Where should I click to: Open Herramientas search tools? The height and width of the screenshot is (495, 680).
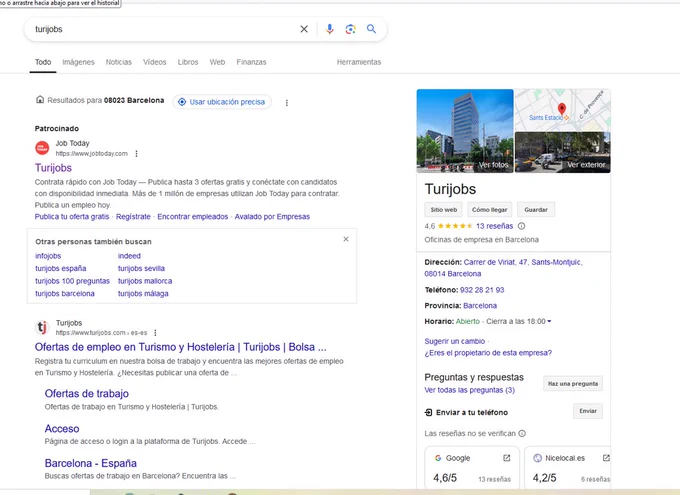click(359, 62)
